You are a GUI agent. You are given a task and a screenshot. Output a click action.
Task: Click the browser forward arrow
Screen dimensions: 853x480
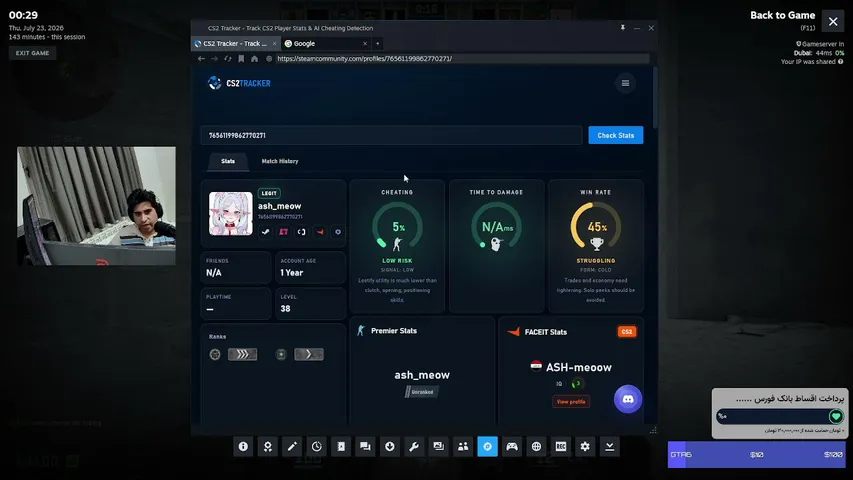pos(214,59)
